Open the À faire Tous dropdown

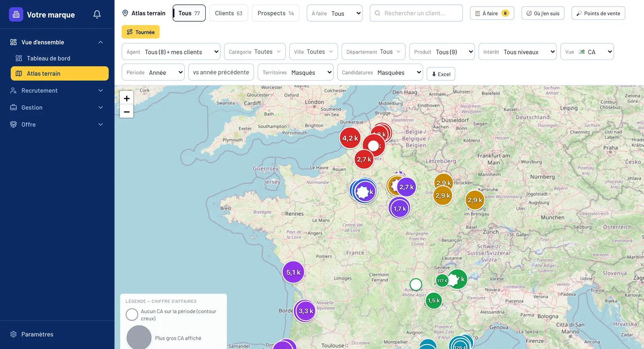[x=334, y=13]
